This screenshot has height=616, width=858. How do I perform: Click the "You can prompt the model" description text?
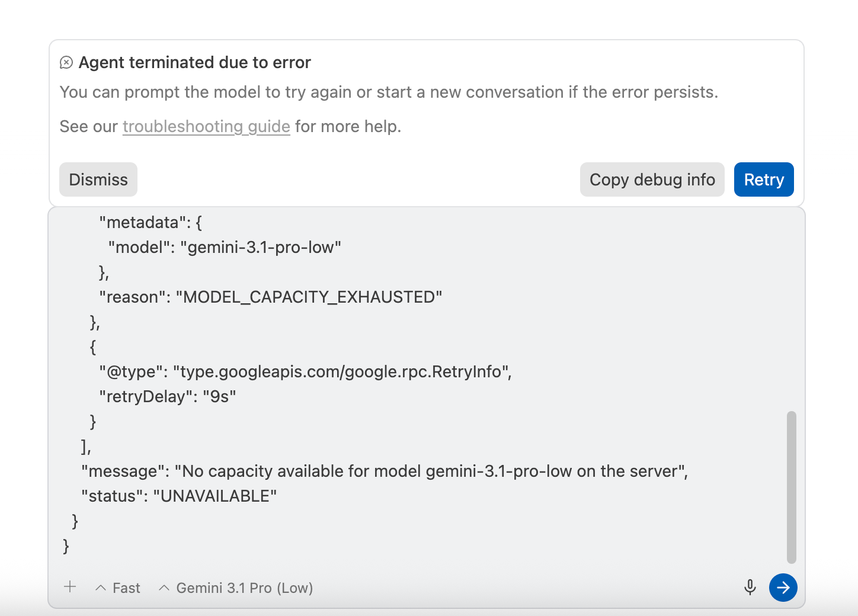[389, 92]
